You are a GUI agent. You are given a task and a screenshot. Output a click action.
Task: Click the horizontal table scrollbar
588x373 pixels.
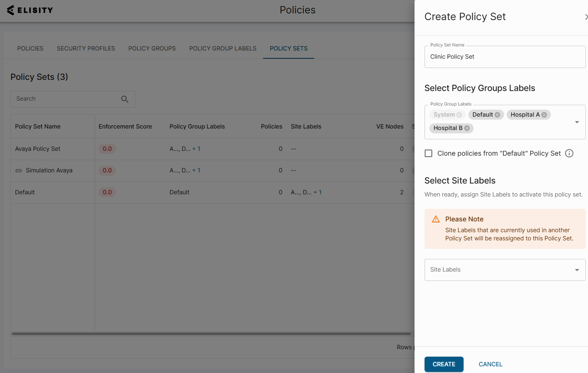211,334
